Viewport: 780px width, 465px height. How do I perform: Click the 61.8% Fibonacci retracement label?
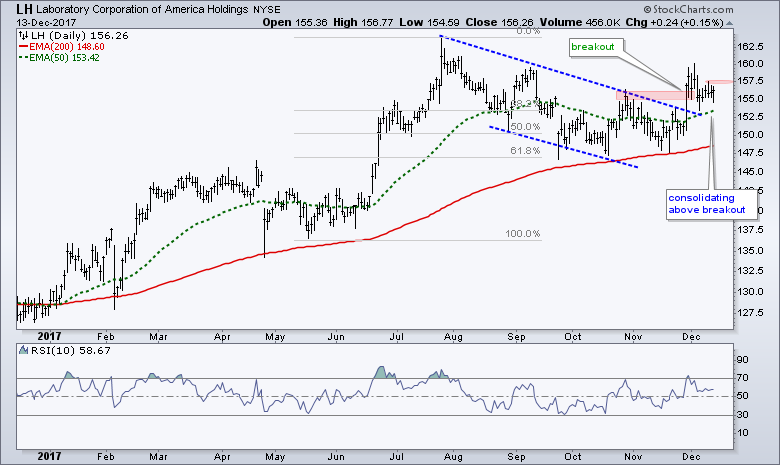point(525,150)
